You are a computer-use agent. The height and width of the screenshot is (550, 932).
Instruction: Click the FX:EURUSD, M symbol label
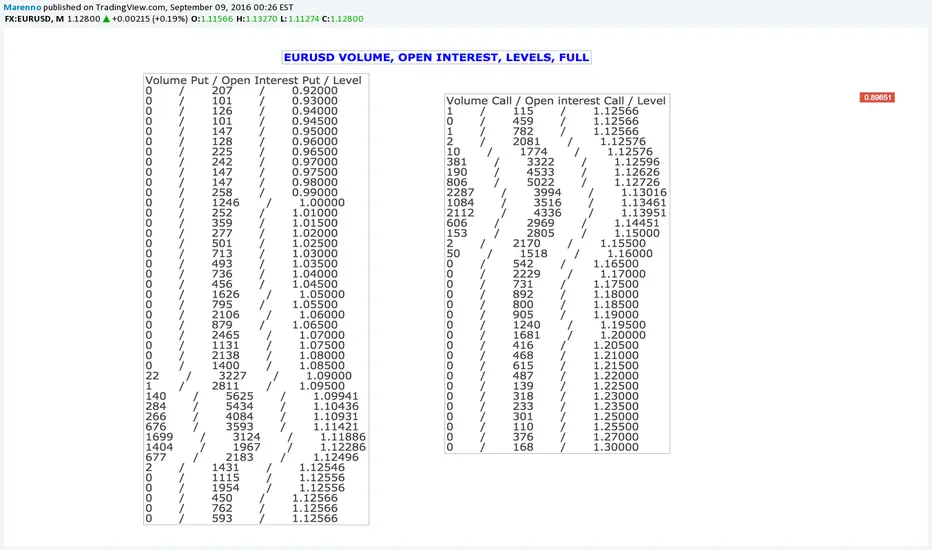(x=34, y=18)
